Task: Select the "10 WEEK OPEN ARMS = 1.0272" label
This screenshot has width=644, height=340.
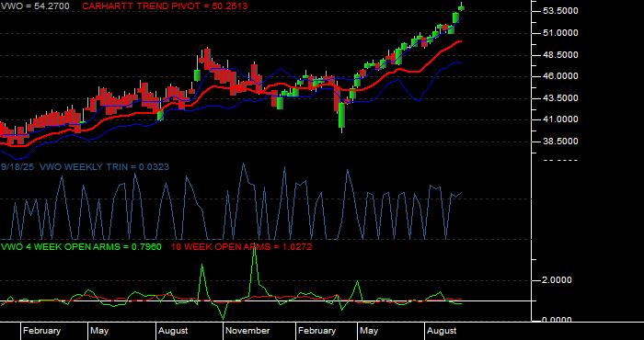Action: click(x=241, y=247)
